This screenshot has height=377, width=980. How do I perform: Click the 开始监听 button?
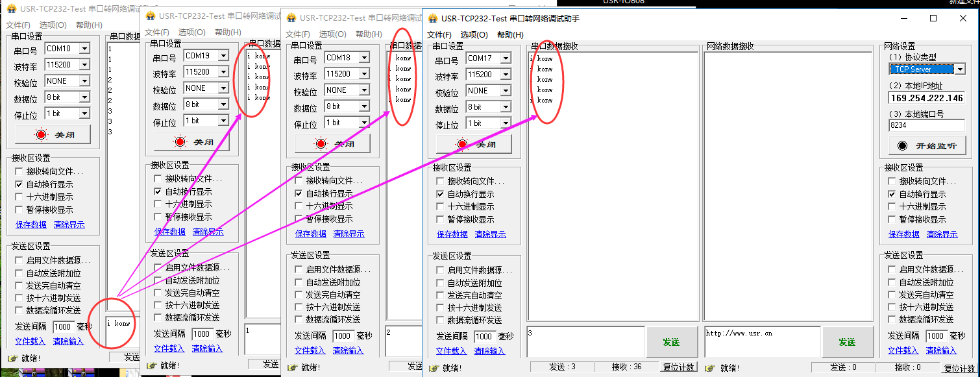click(927, 145)
